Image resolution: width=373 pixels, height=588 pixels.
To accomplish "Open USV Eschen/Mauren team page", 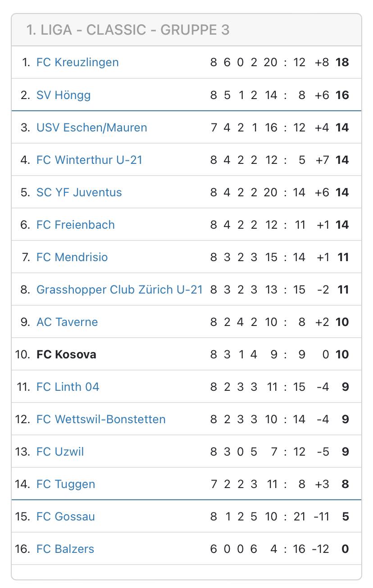I will (x=91, y=127).
